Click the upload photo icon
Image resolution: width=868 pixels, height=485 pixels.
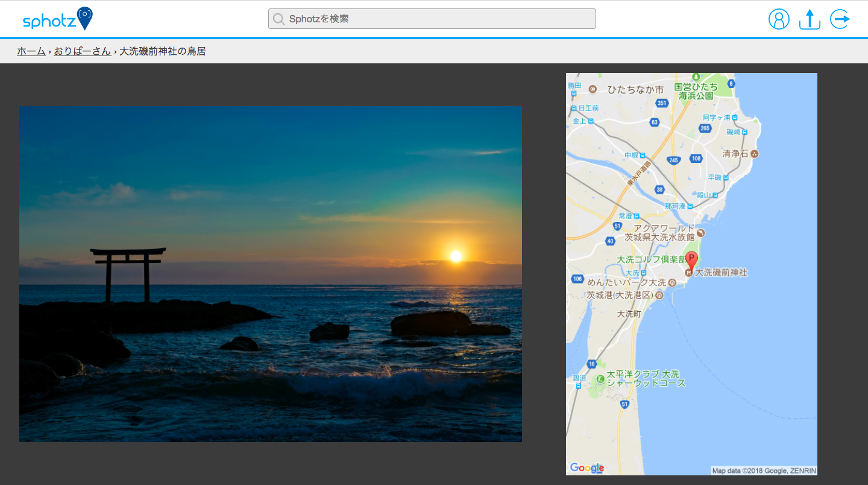tap(809, 20)
